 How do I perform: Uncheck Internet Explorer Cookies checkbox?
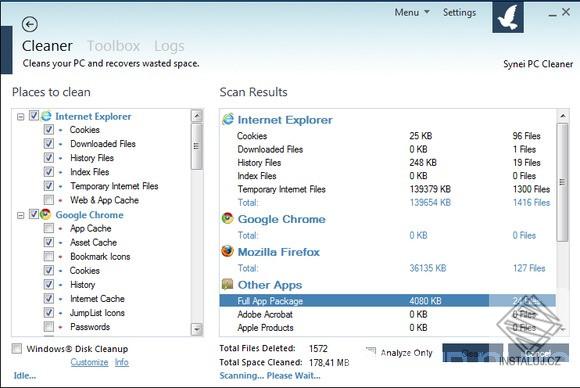tap(48, 130)
